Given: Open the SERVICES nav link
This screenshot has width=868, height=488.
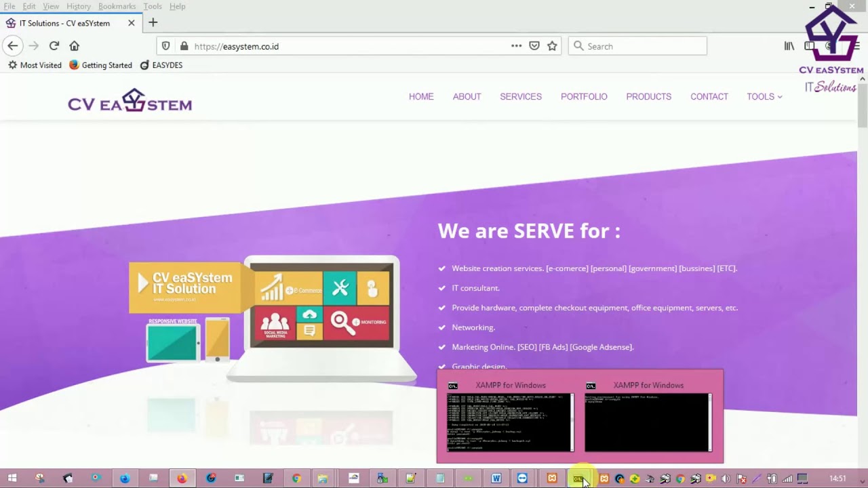Looking at the screenshot, I should 521,97.
